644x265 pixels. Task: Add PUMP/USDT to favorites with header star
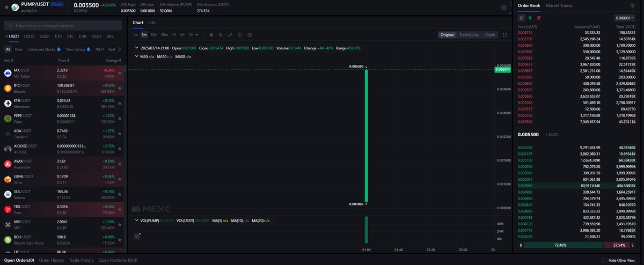[x=6, y=7]
